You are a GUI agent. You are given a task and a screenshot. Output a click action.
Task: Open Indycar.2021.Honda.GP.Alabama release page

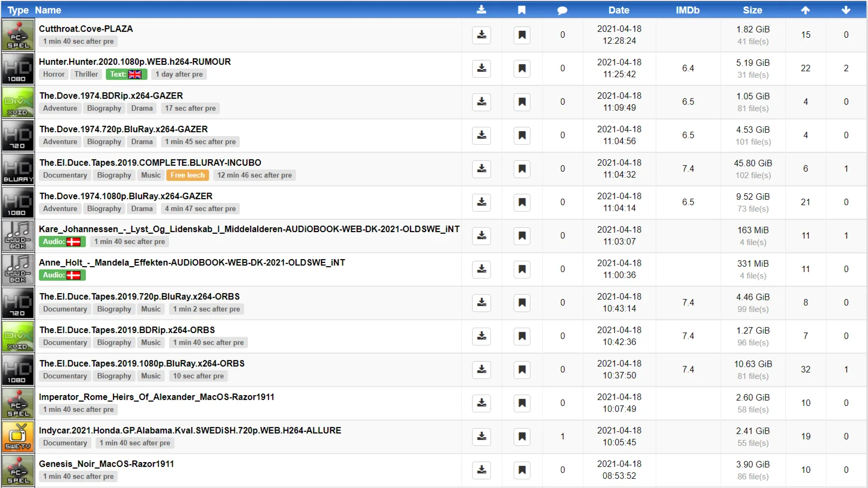tap(190, 430)
